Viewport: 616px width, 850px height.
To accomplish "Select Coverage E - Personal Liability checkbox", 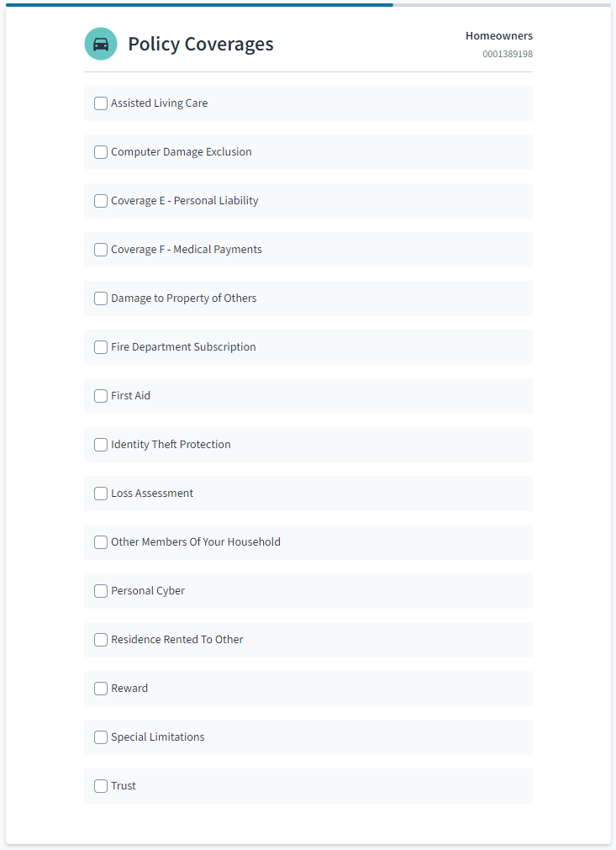I will pyautogui.click(x=101, y=201).
